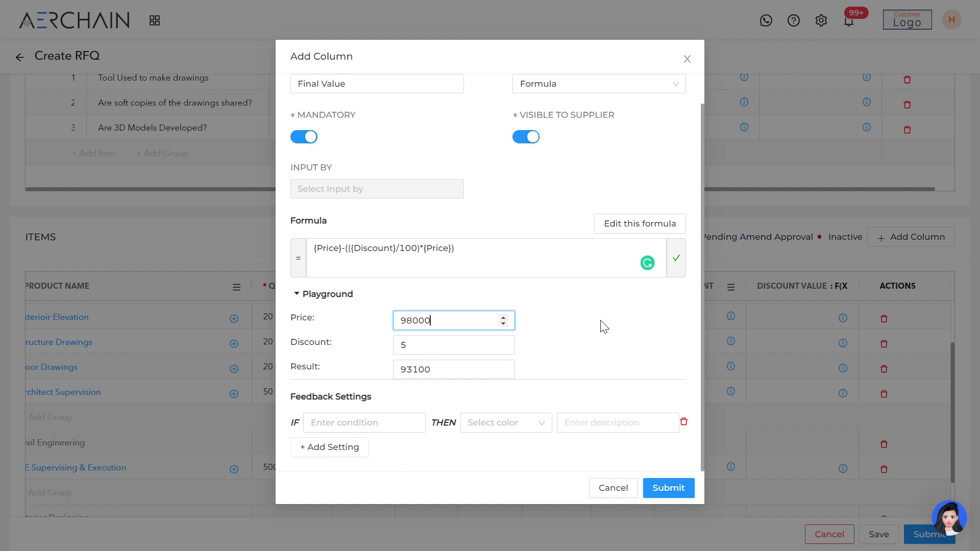Open notifications bell with 99+ badge
This screenshot has height=551, width=980.
(x=849, y=21)
